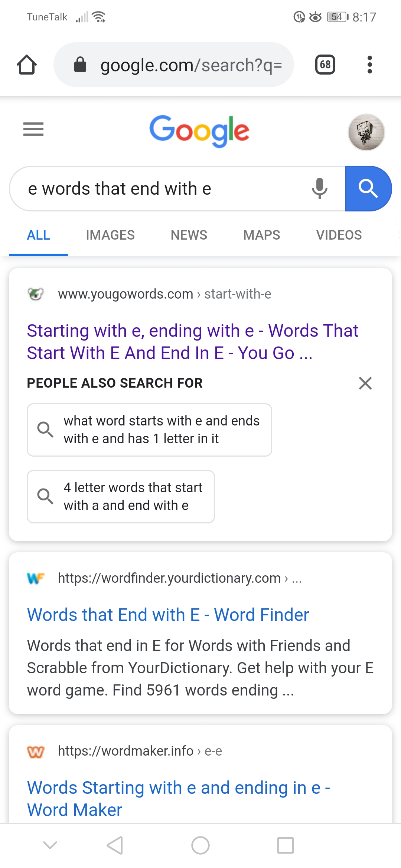Image resolution: width=401 pixels, height=868 pixels.
Task: Tap the Google logo to return home
Action: [200, 131]
